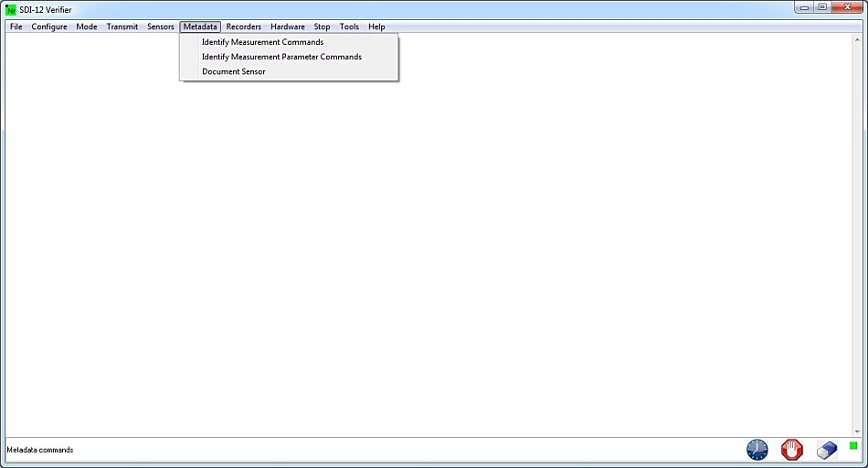The height and width of the screenshot is (468, 868).
Task: Open the Help menu
Action: tap(376, 27)
